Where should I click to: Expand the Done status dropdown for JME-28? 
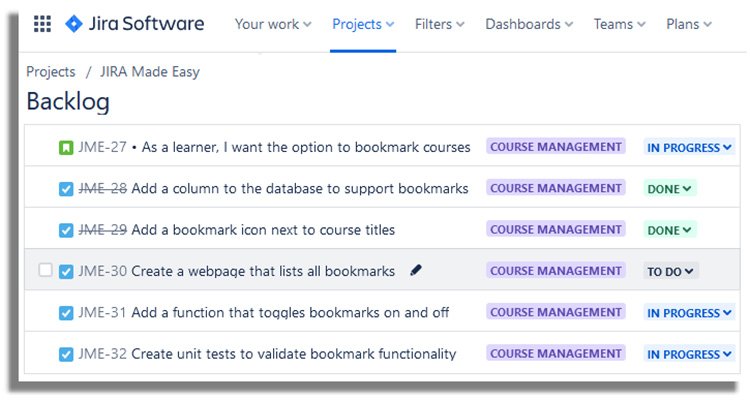coord(669,189)
